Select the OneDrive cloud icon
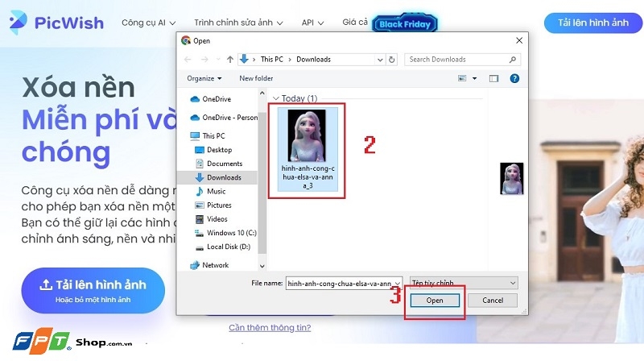Screen dimensions: 644x361 point(195,99)
